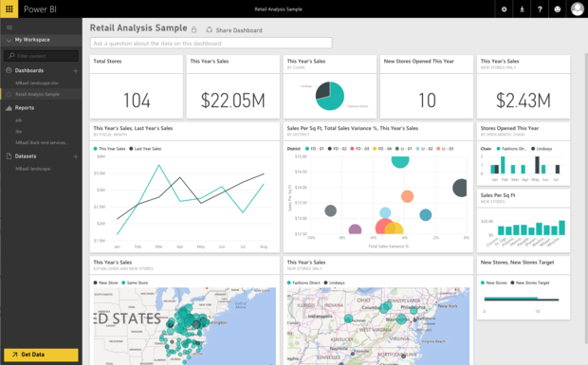Viewport: 588px width, 365px height.
Task: Open the $2.43M new stores sales tile
Action: pos(524,87)
